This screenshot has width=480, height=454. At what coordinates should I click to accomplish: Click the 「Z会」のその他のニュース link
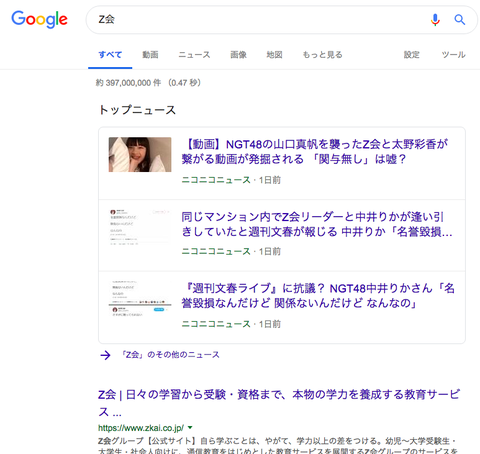(170, 355)
